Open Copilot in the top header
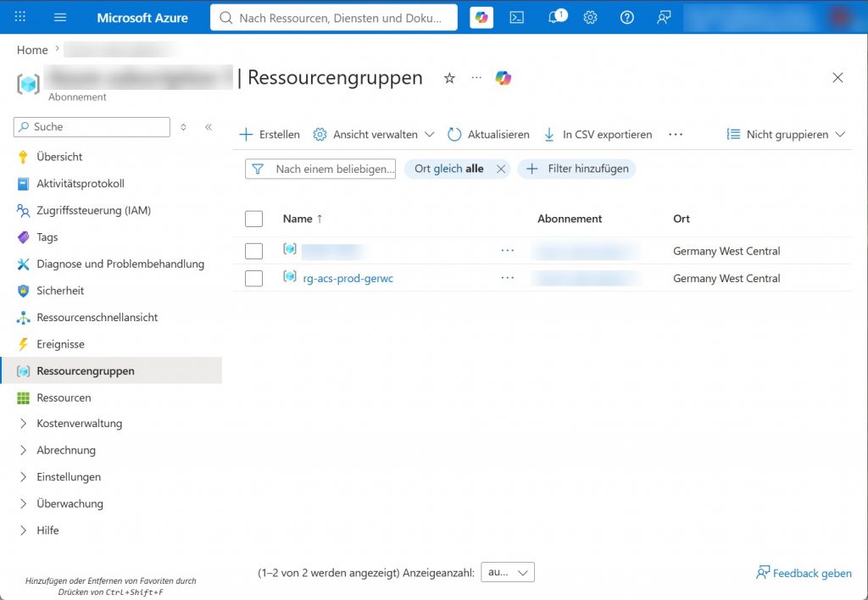The image size is (868, 600). (481, 18)
